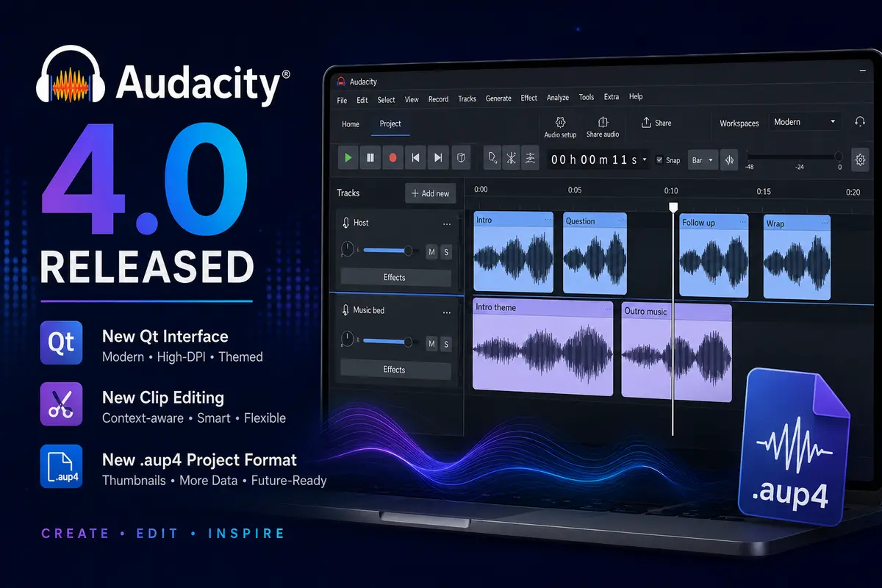Switch to the Project tab

pos(390,123)
